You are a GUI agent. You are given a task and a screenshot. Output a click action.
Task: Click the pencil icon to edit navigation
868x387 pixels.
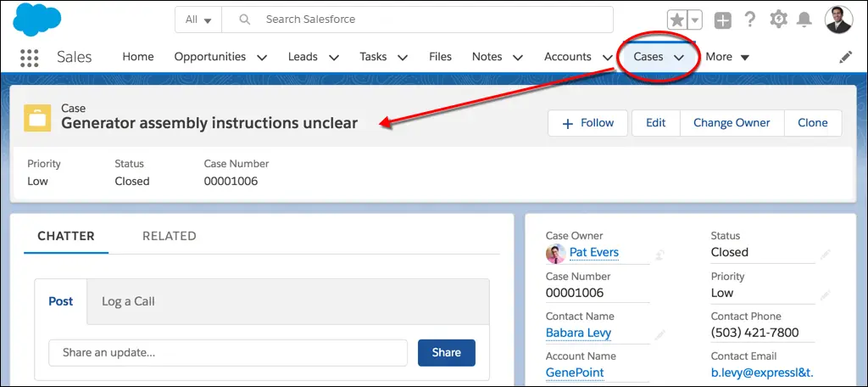coord(845,57)
